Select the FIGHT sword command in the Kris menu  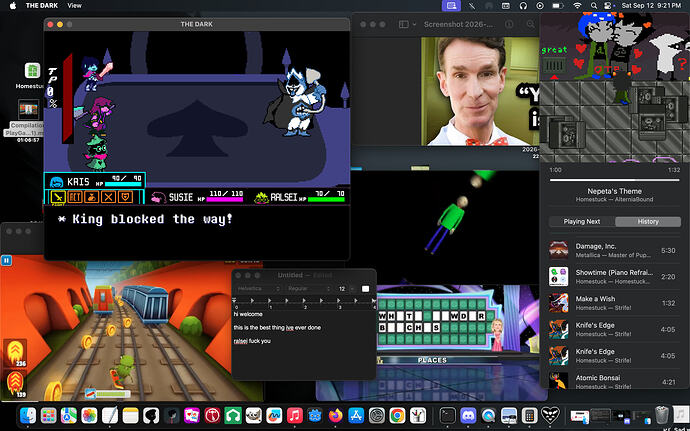[x=58, y=197]
